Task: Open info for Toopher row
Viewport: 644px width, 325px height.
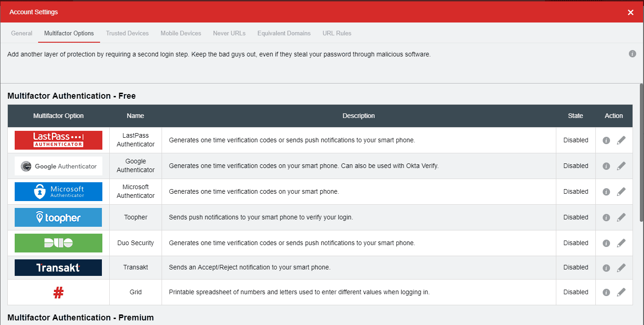Action: tap(606, 218)
